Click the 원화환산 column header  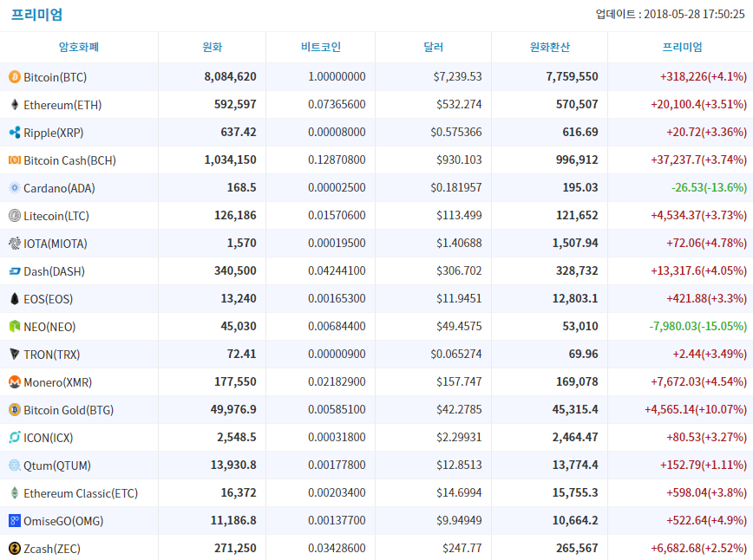click(x=549, y=47)
